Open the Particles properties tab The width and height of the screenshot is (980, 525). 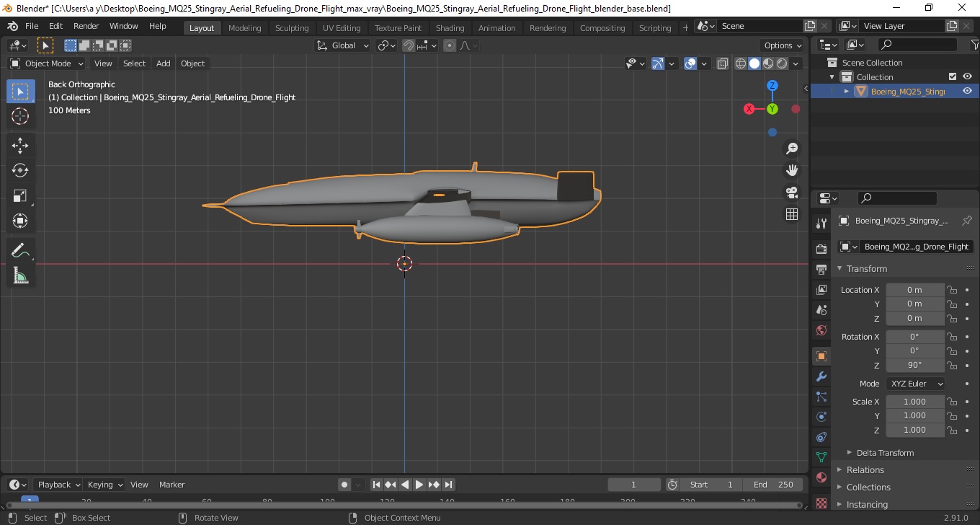tap(821, 397)
